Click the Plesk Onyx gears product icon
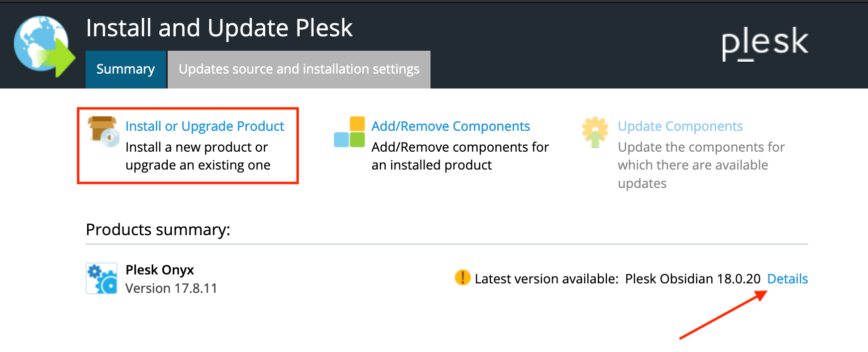Viewport: 868px width, 352px height. tap(102, 278)
